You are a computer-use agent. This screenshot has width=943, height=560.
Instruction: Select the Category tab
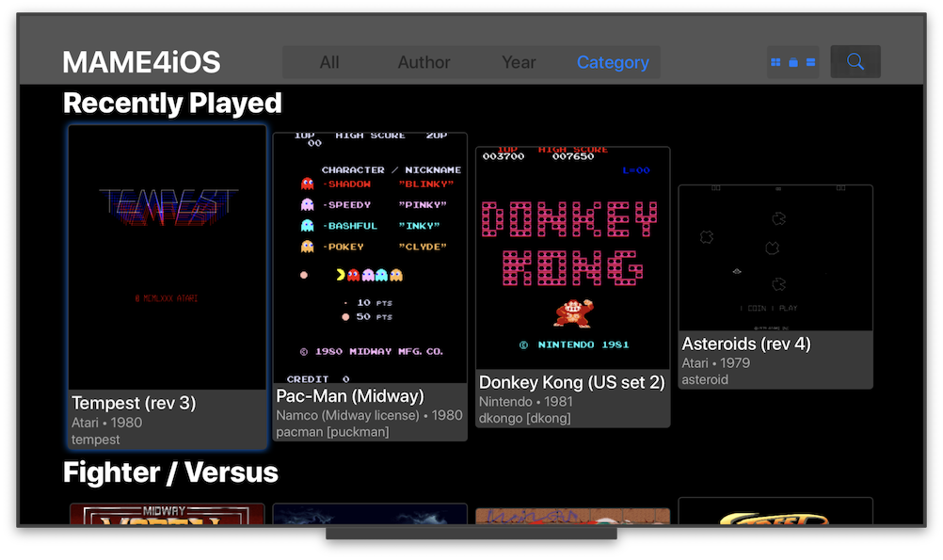[613, 62]
